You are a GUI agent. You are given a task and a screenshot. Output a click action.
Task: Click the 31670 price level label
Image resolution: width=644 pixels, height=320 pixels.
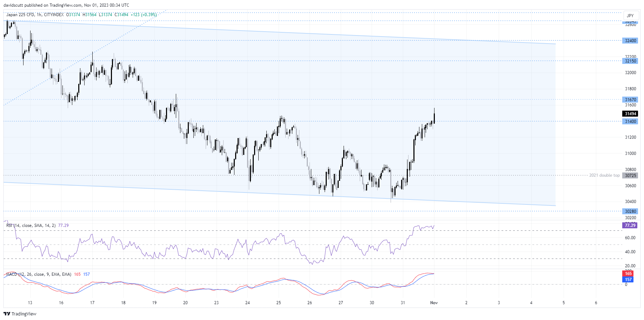click(x=630, y=100)
